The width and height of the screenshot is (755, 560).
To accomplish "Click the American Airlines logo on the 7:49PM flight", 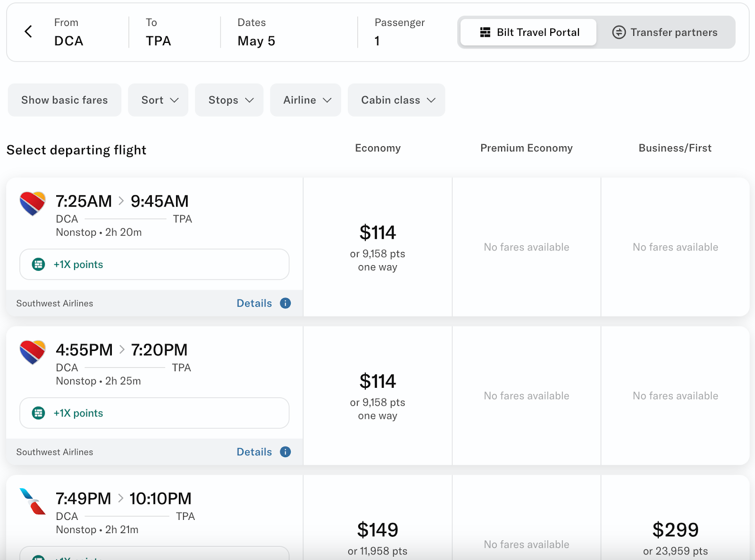I will coord(33,501).
